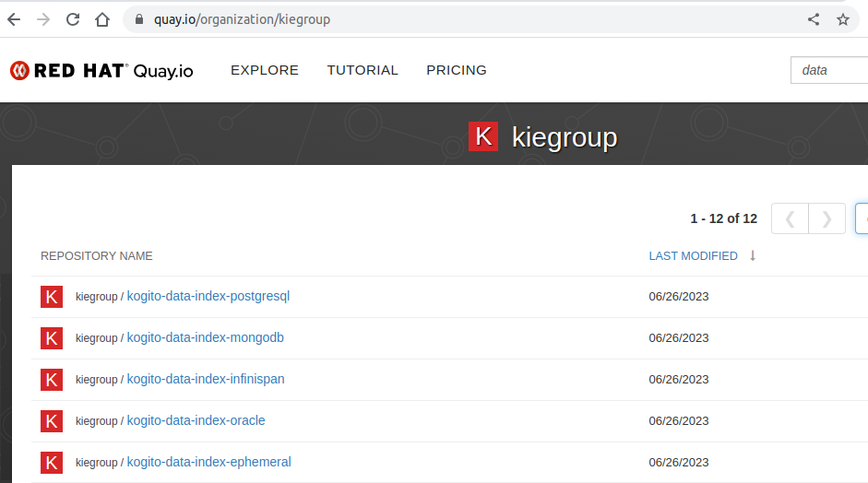Click the site security lock icon
This screenshot has width=868, height=483.
[139, 19]
